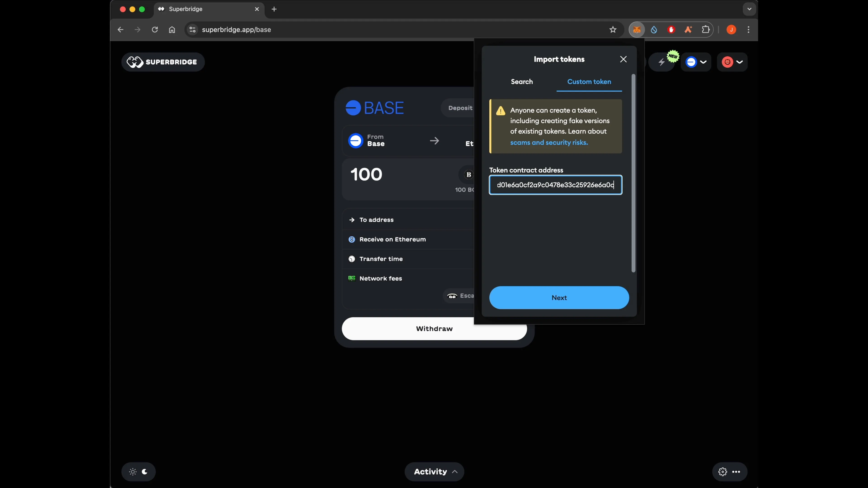868x488 pixels.
Task: Open the blue droplet extension icon
Action: click(x=654, y=30)
